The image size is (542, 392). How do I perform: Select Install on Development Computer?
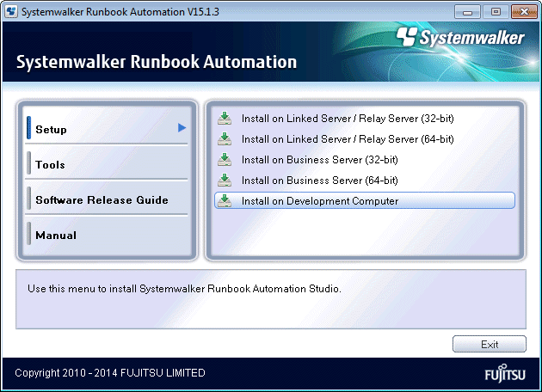click(x=364, y=200)
